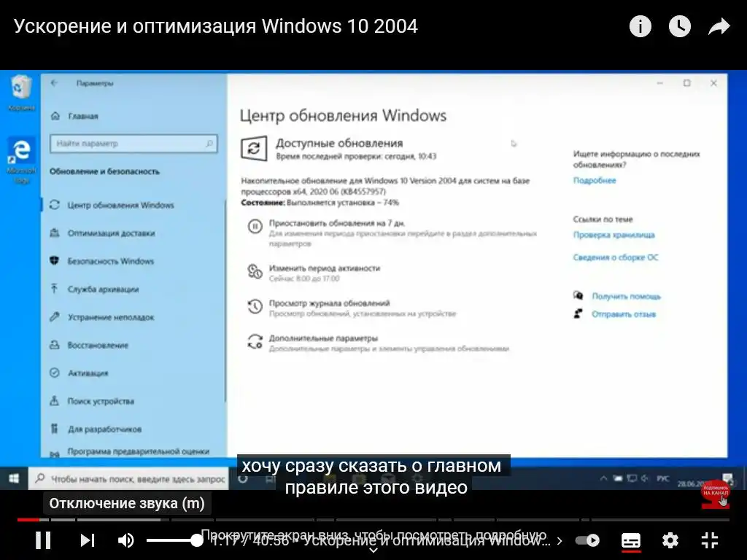The height and width of the screenshot is (560, 747).
Task: Open the video info card icon
Action: pyautogui.click(x=640, y=26)
